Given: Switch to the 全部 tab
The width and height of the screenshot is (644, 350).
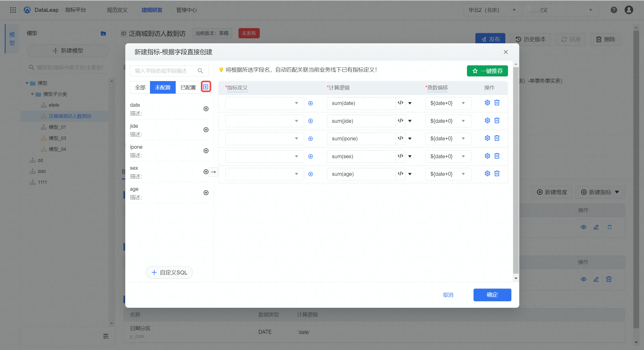Looking at the screenshot, I should coord(140,87).
